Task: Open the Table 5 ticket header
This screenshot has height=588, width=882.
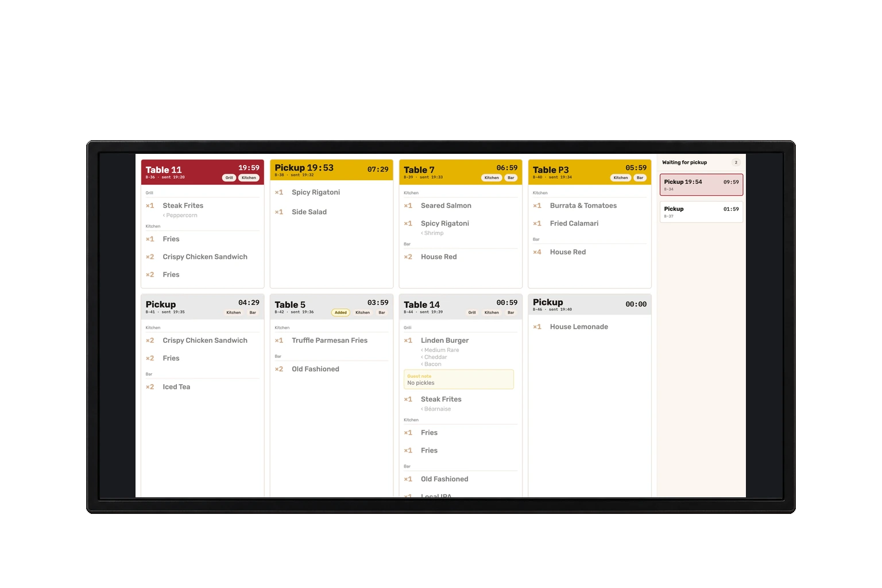Action: pyautogui.click(x=331, y=307)
